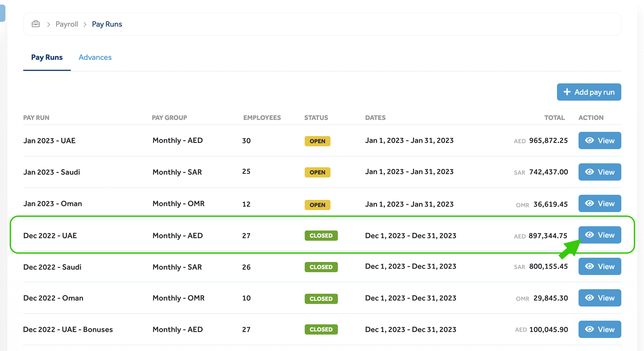View the Dec 2022 - Oman pay run
This screenshot has width=644, height=351.
[600, 298]
